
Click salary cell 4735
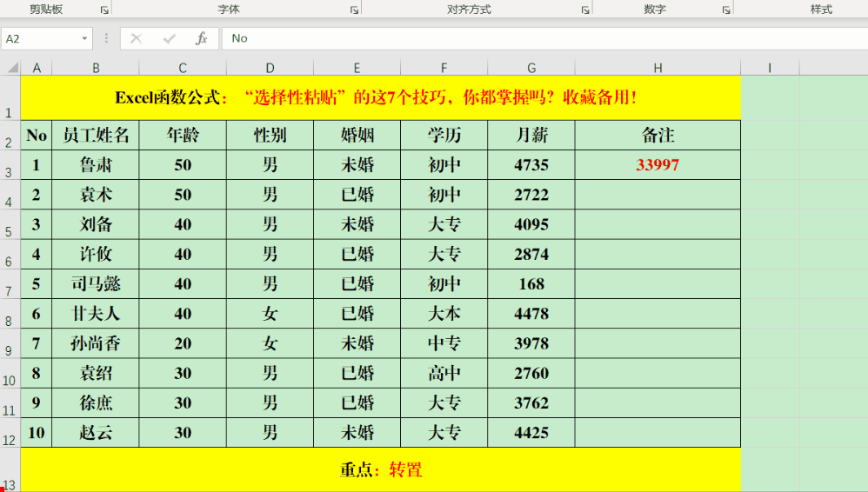click(531, 165)
